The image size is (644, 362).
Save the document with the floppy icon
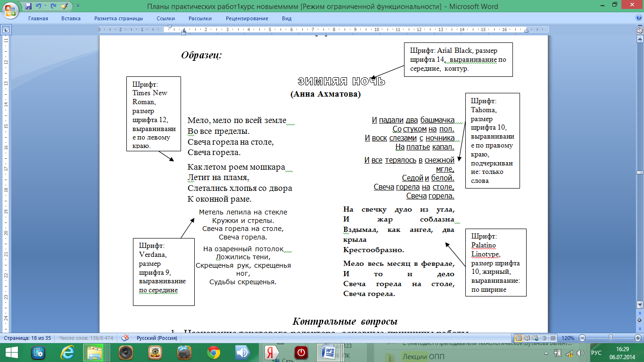[28, 6]
